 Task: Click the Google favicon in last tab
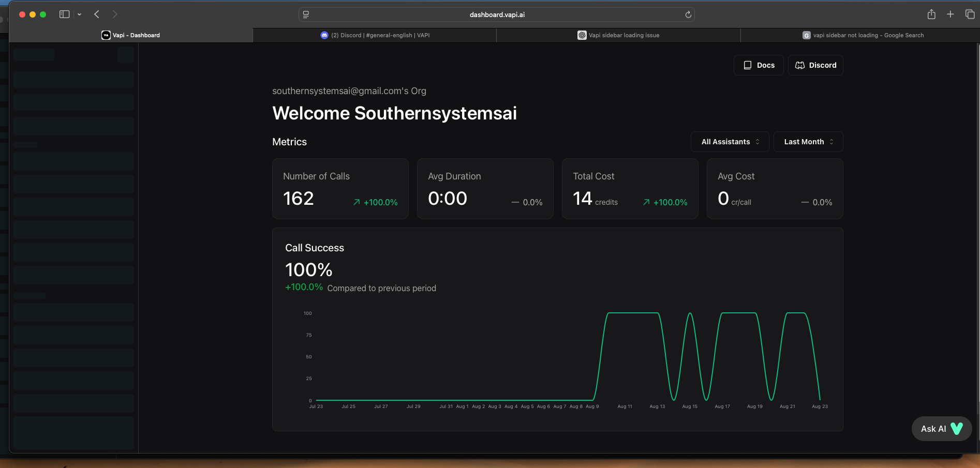tap(806, 35)
